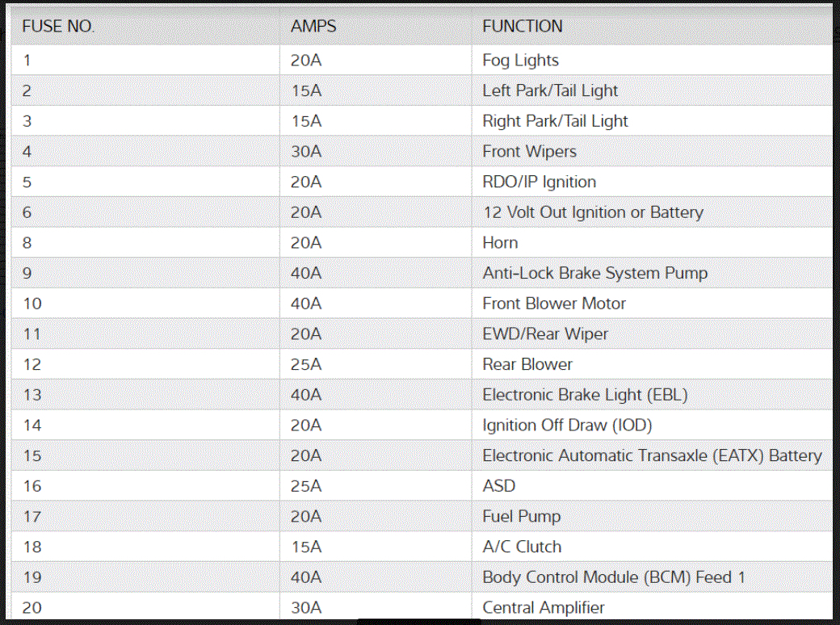The image size is (840, 625).
Task: Click the Ignition Off Draw (IOD) cell
Action: coord(567,426)
